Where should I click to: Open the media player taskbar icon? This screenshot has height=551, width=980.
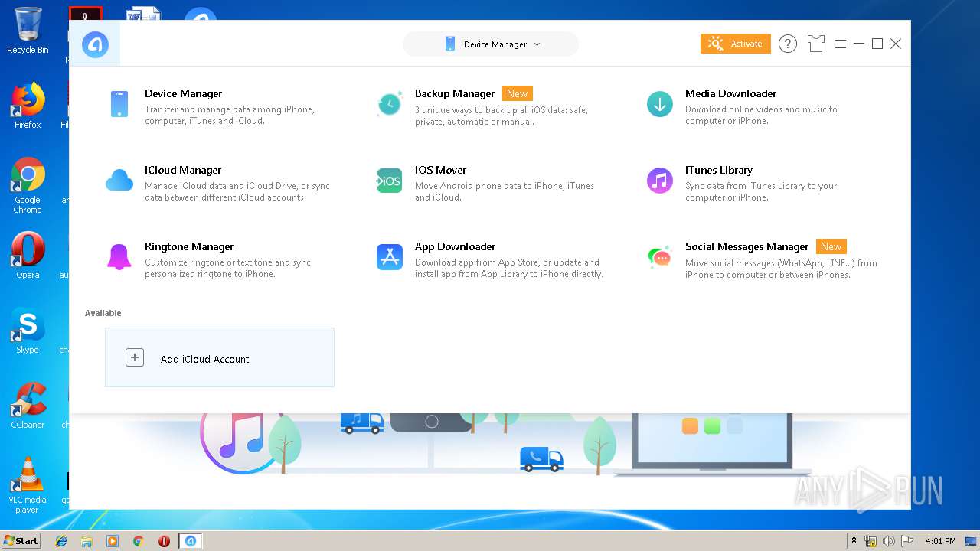point(113,541)
